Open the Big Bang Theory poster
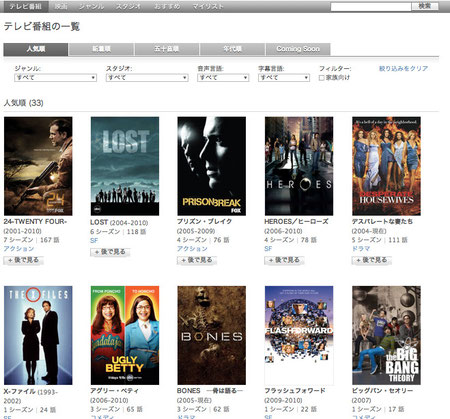 [x=386, y=335]
